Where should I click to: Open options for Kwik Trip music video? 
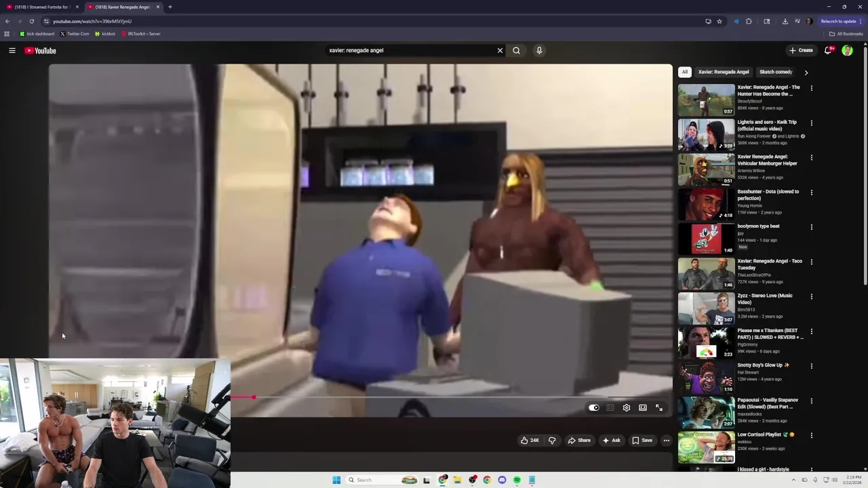click(x=811, y=123)
